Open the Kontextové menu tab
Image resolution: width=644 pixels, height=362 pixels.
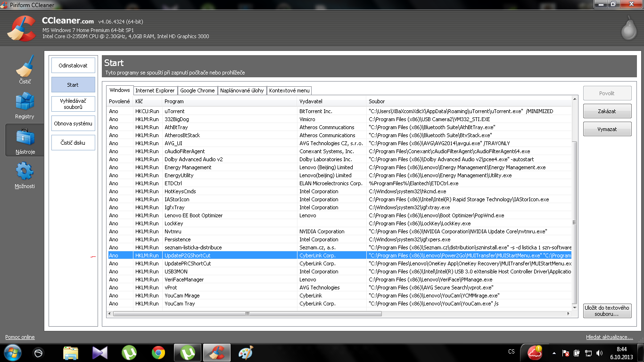[x=289, y=90]
